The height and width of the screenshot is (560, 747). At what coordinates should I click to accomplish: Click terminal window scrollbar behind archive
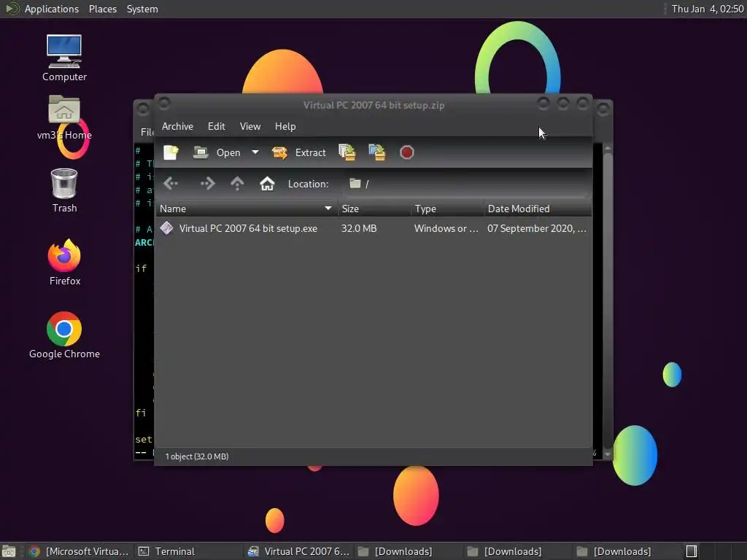[x=608, y=303]
